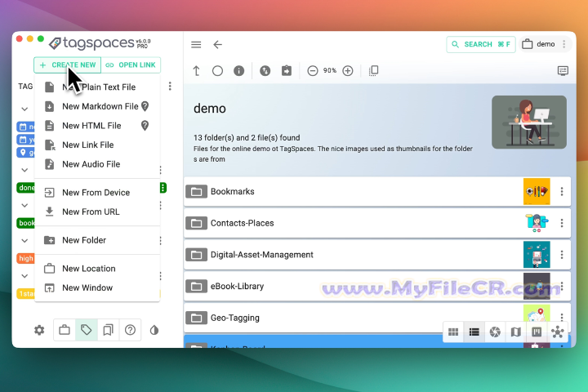This screenshot has width=588, height=392.
Task: Open the Bookmarks folder row
Action: tap(377, 192)
